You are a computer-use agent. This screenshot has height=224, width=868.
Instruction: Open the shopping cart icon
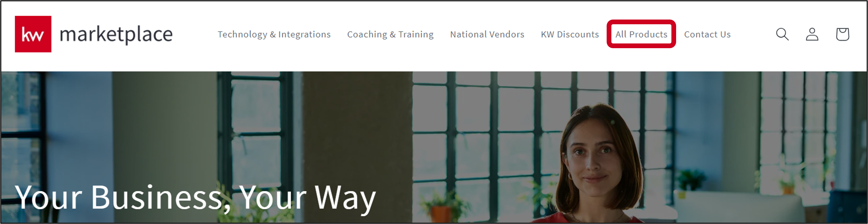[842, 34]
